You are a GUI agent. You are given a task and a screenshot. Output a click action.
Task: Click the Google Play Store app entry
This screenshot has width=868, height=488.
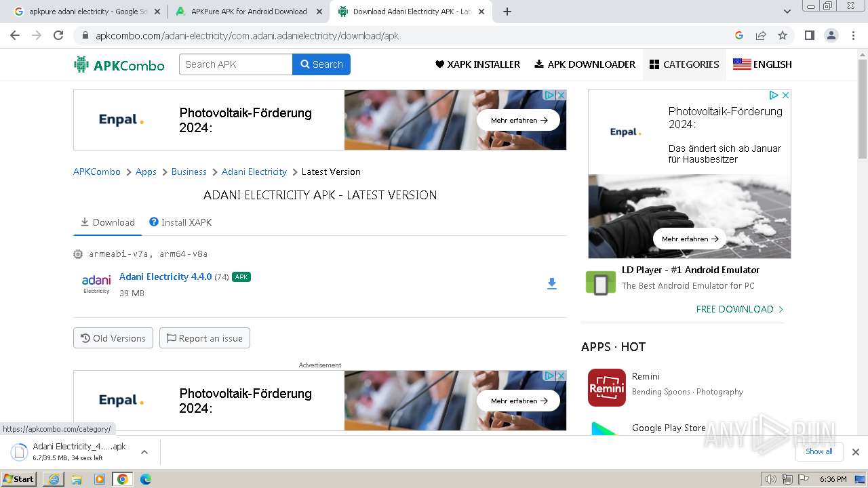coord(669,428)
